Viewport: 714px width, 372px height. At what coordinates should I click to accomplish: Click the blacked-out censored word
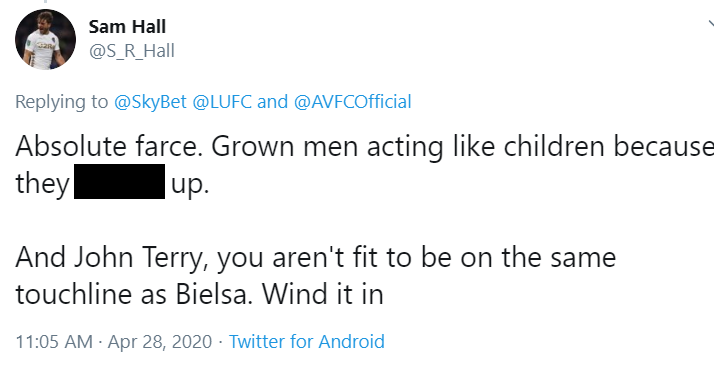[119, 181]
